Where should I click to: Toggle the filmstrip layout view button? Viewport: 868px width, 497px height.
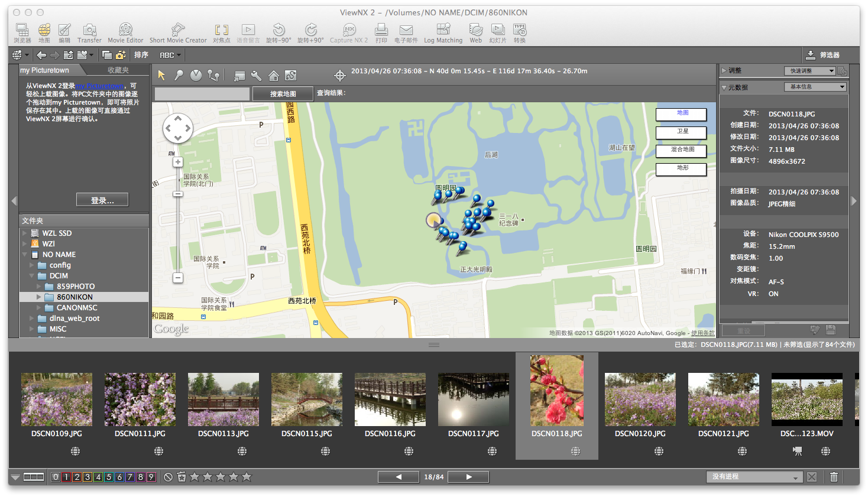pyautogui.click(x=34, y=477)
